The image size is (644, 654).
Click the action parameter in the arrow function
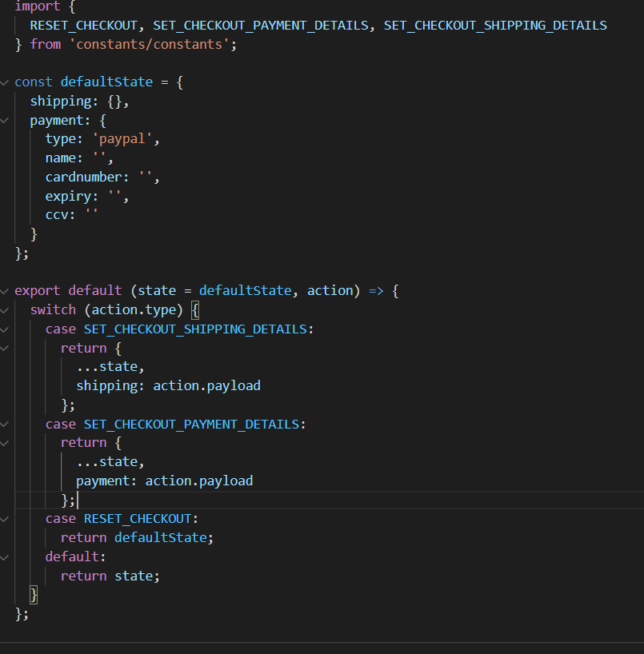click(x=330, y=291)
